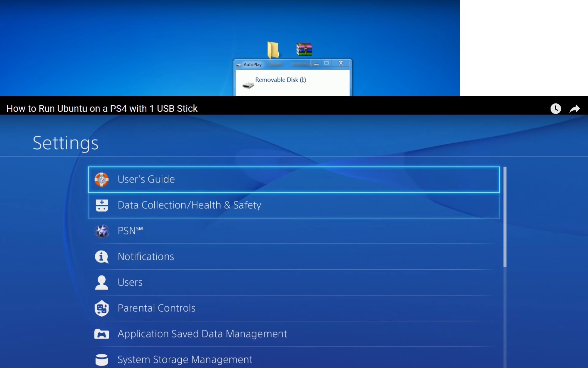The height and width of the screenshot is (368, 588).
Task: Click the AutoPlay window title text
Action: (253, 65)
